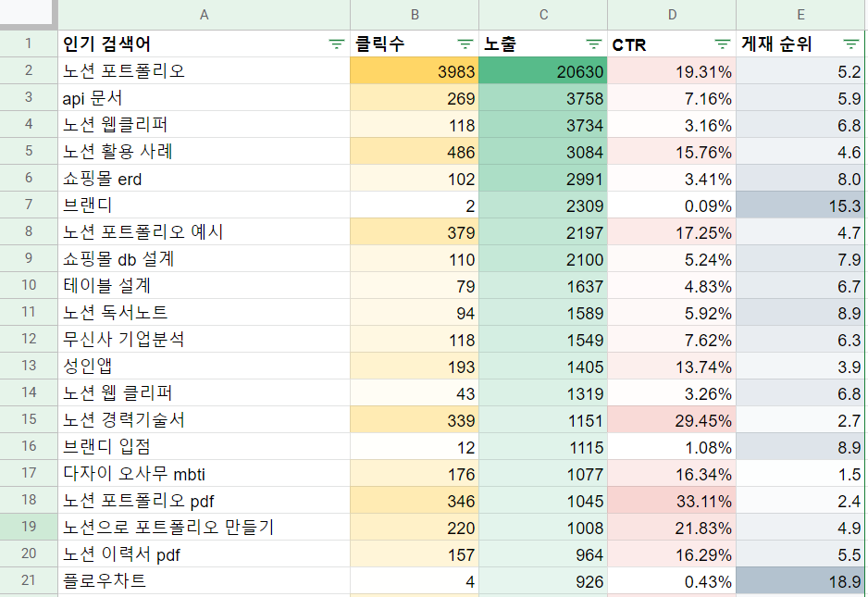Open filter dropdown for CTR column
868x597 pixels.
click(x=722, y=44)
